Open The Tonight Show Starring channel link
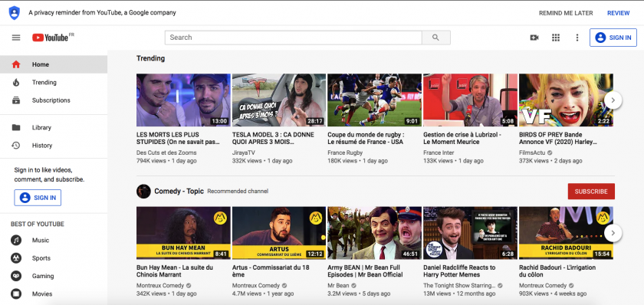This screenshot has height=305, width=644. (x=459, y=285)
